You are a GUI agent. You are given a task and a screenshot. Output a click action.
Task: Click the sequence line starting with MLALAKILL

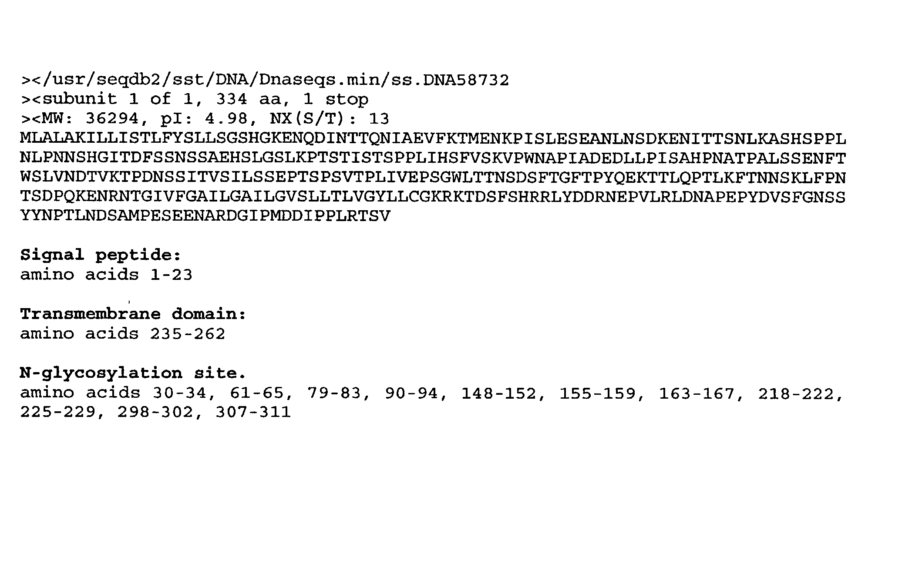click(x=433, y=139)
